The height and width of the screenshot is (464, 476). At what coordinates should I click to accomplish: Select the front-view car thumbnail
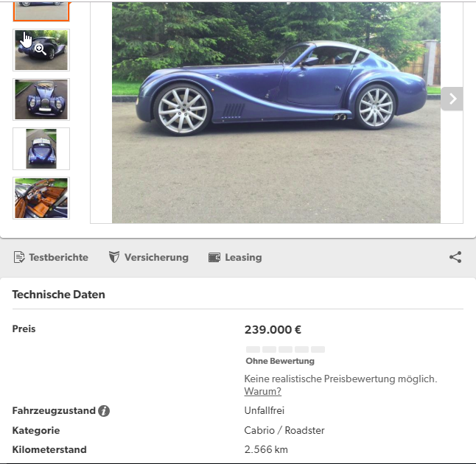pyautogui.click(x=41, y=99)
